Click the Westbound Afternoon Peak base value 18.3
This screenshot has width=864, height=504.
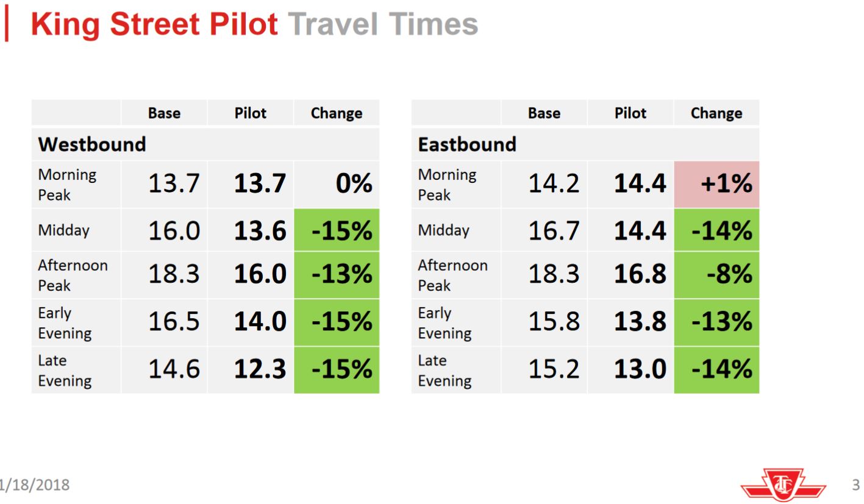tap(174, 275)
